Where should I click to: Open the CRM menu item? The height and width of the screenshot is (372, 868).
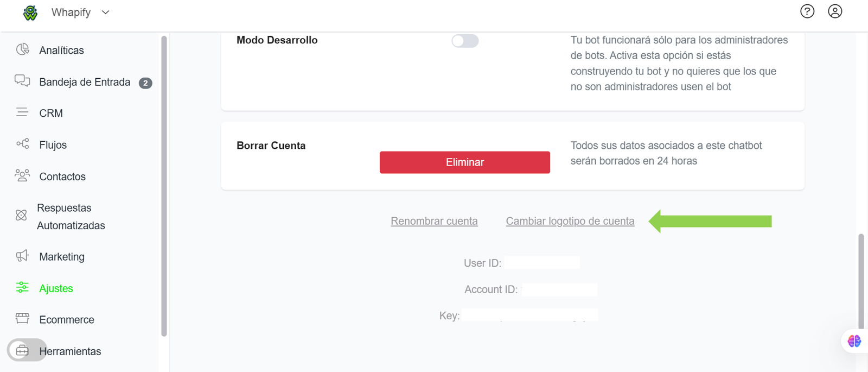coord(51,114)
